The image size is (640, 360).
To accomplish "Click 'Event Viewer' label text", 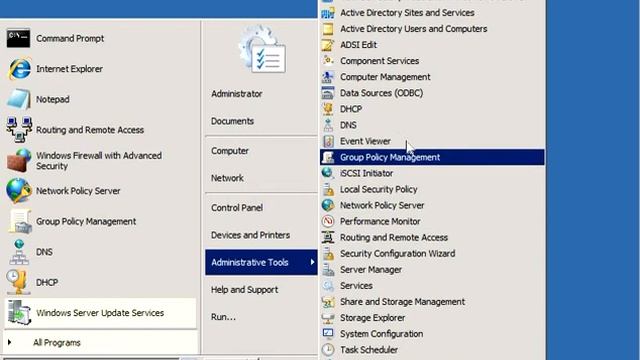I will [365, 141].
